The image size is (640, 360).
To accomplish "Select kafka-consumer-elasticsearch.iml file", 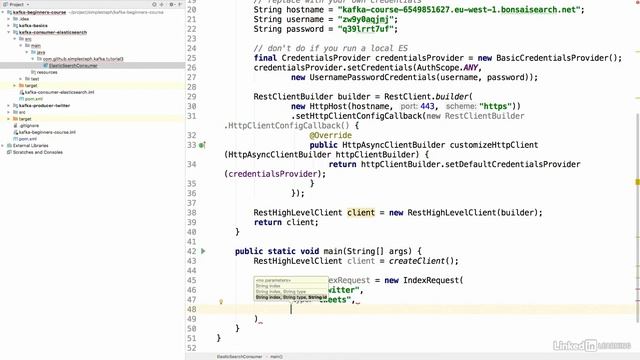I will pyautogui.click(x=59, y=92).
